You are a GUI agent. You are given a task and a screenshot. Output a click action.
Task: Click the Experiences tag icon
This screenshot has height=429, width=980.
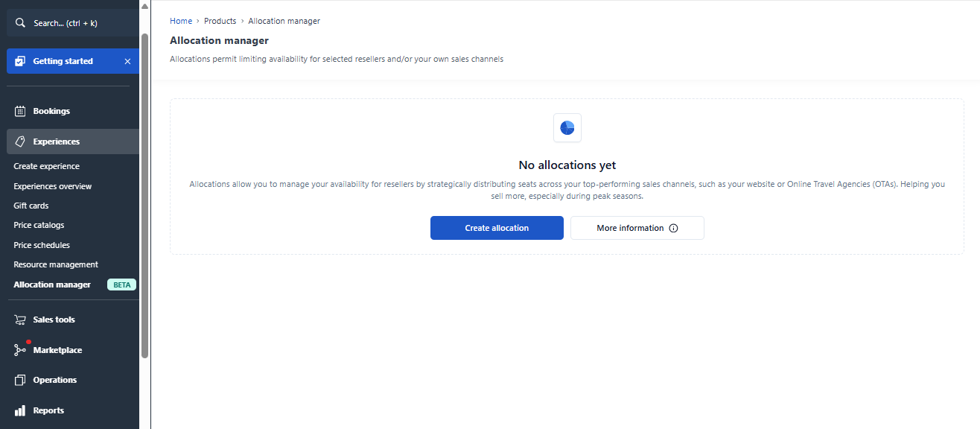pyautogui.click(x=20, y=142)
